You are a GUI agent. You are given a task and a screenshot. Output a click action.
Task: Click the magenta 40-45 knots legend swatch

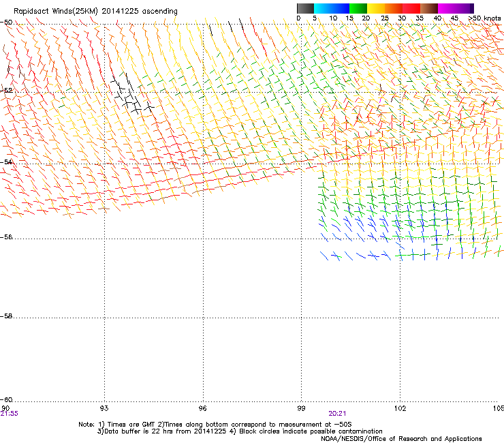[x=447, y=8]
